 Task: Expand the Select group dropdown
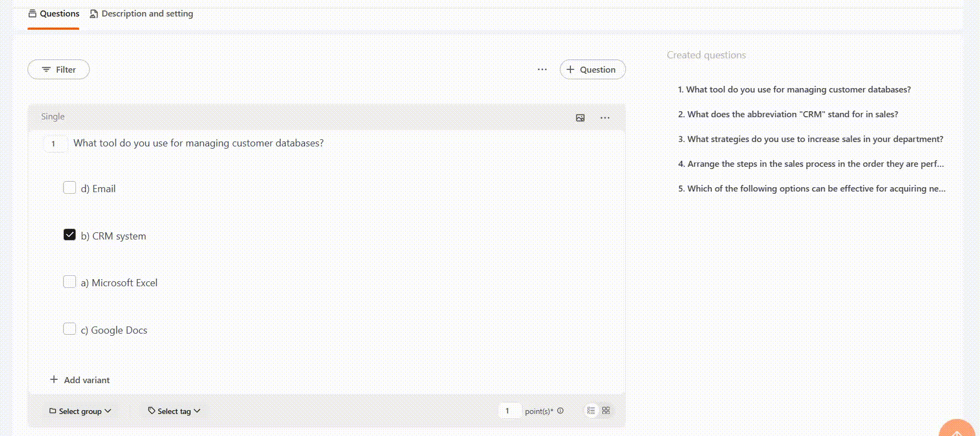tap(80, 411)
